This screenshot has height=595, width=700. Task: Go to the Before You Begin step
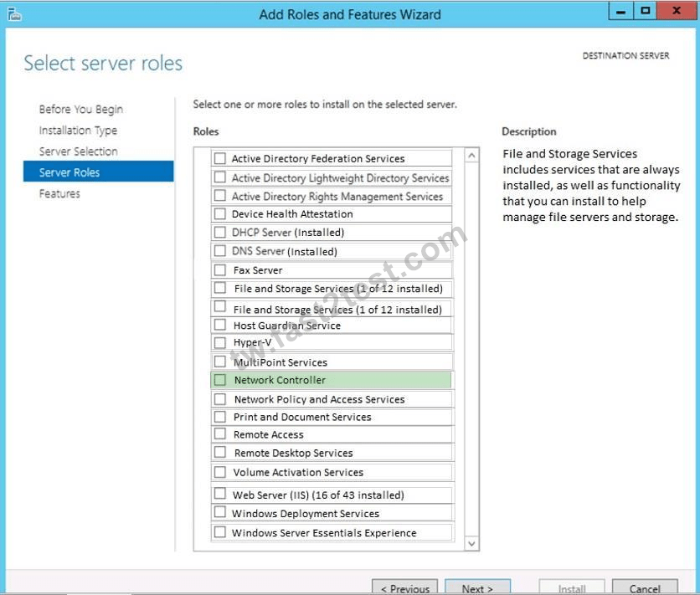(81, 110)
